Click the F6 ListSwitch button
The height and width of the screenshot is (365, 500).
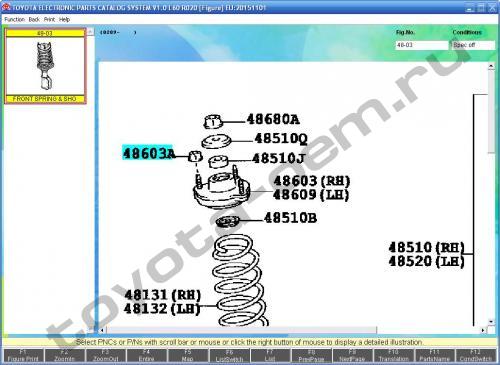[229, 356]
